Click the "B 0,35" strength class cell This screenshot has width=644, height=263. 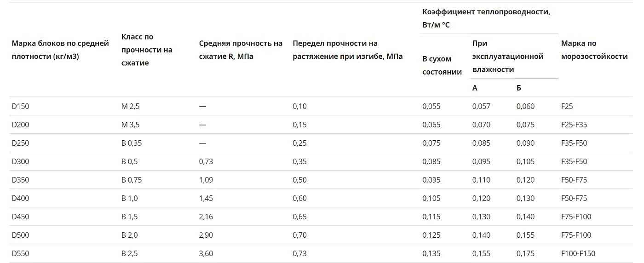click(x=132, y=143)
